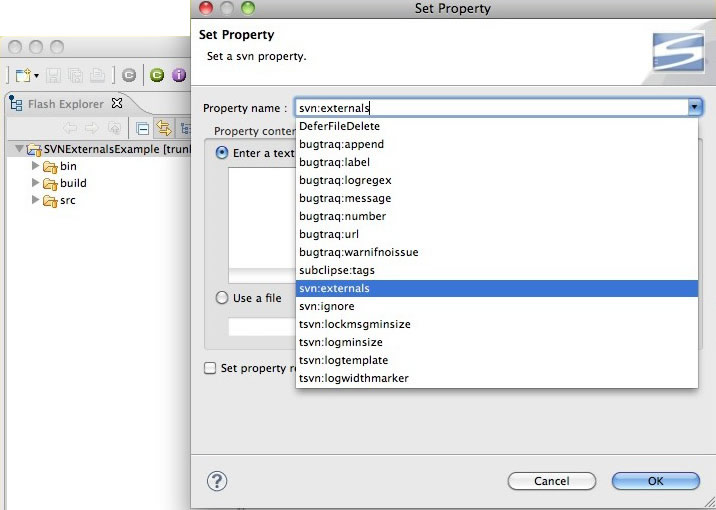Image resolution: width=716 pixels, height=510 pixels.
Task: Click the Back arrow in Flash Explorer
Action: (x=70, y=128)
